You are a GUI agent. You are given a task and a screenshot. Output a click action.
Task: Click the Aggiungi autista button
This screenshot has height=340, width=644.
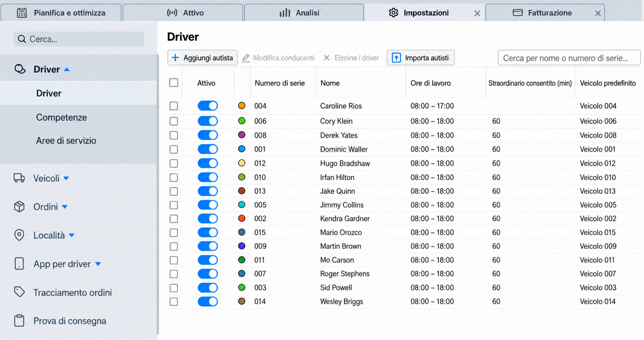point(203,58)
